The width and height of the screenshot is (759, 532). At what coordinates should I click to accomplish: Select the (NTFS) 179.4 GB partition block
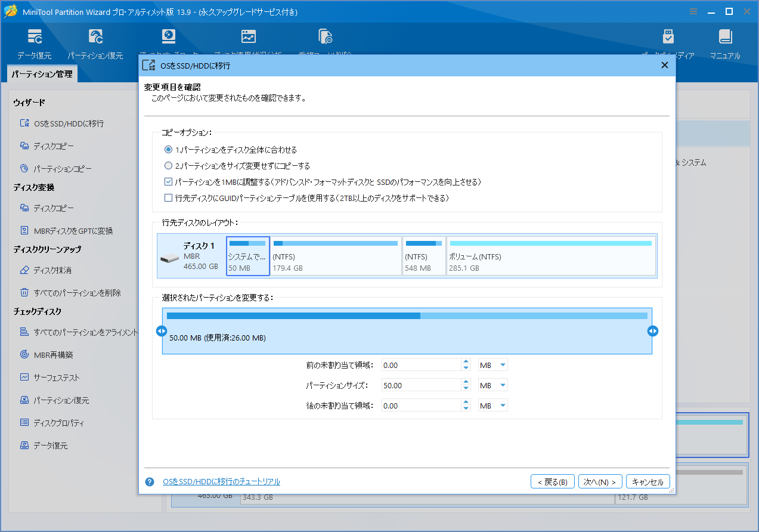click(336, 256)
